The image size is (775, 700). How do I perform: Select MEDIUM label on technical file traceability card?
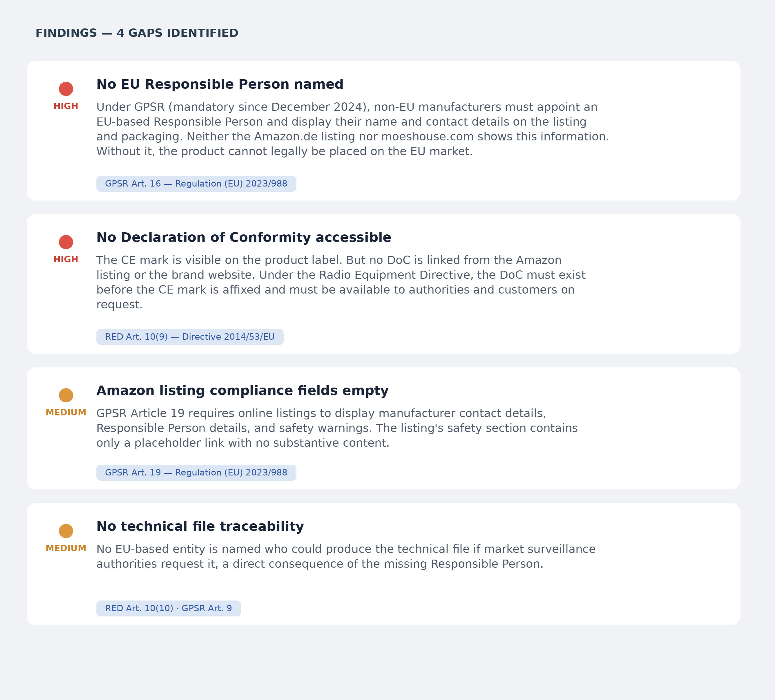pyautogui.click(x=66, y=548)
